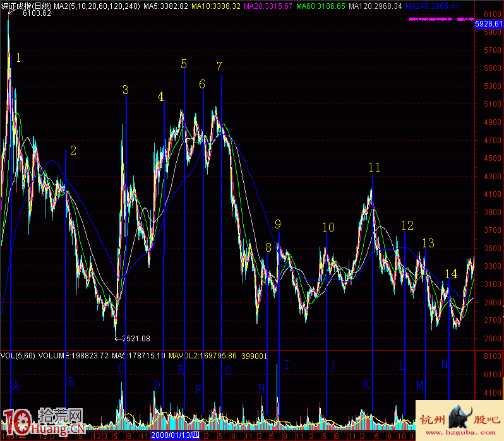Select the magenta MA20:3315.67 readout

coord(268,6)
